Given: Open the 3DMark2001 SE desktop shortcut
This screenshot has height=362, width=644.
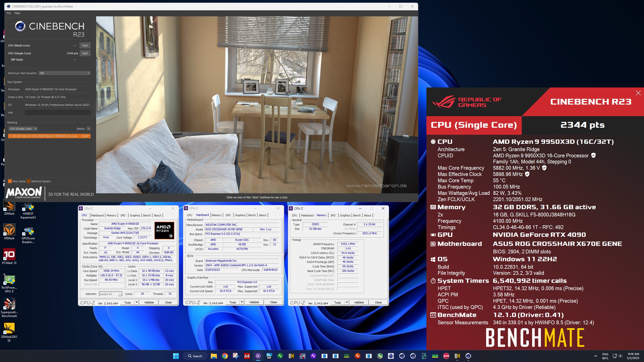Looking at the screenshot, I should (x=9, y=332).
